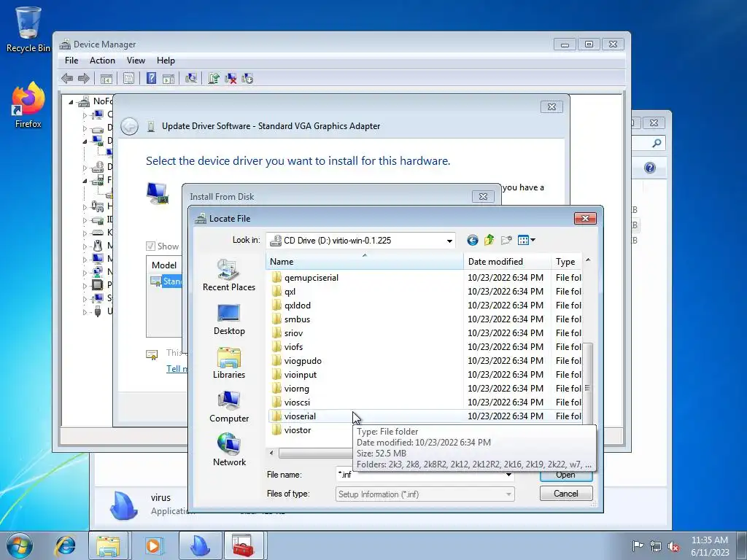Sort by the Model column header
This screenshot has height=560, width=747.
pyautogui.click(x=164, y=265)
